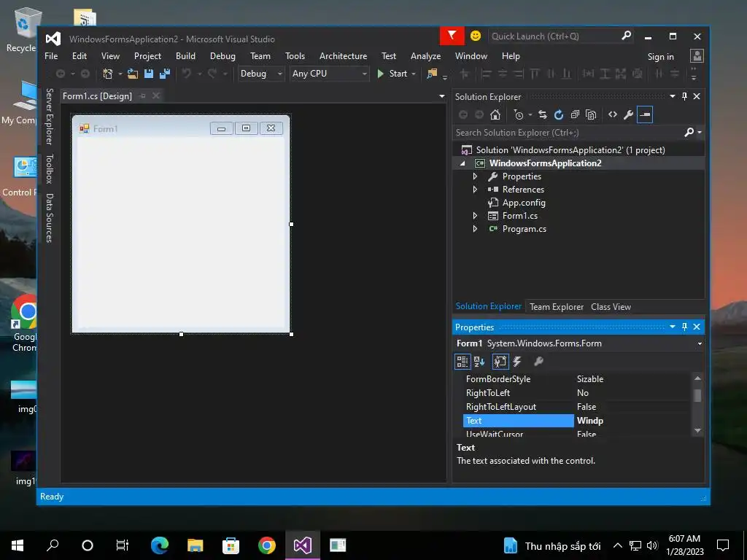Open the Toolbox side panel

coord(49,169)
